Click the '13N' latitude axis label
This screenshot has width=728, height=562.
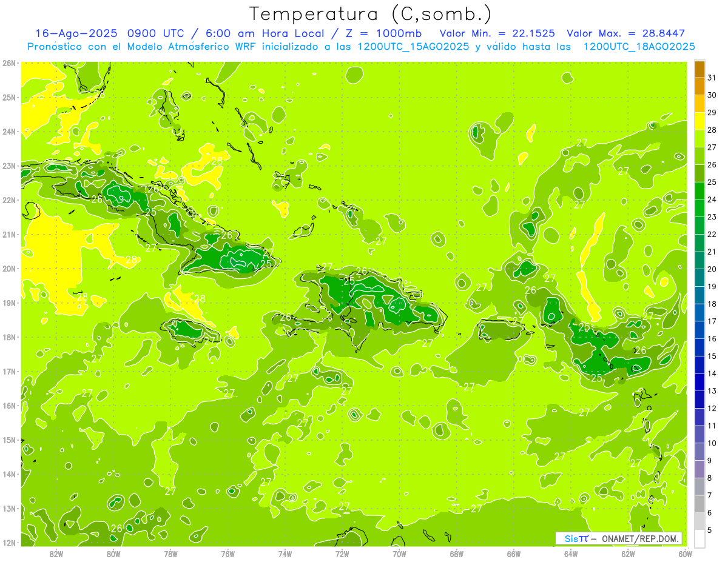click(x=9, y=509)
